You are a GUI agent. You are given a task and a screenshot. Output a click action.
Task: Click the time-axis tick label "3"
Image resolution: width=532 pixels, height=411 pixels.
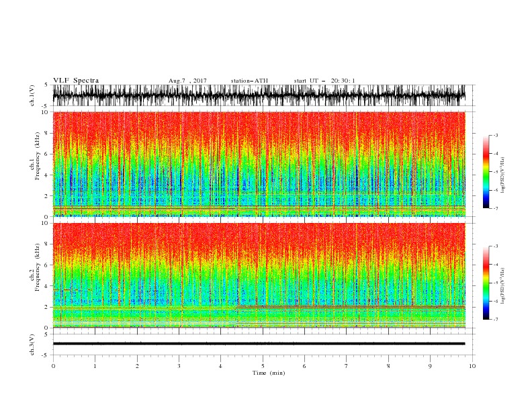click(179, 366)
